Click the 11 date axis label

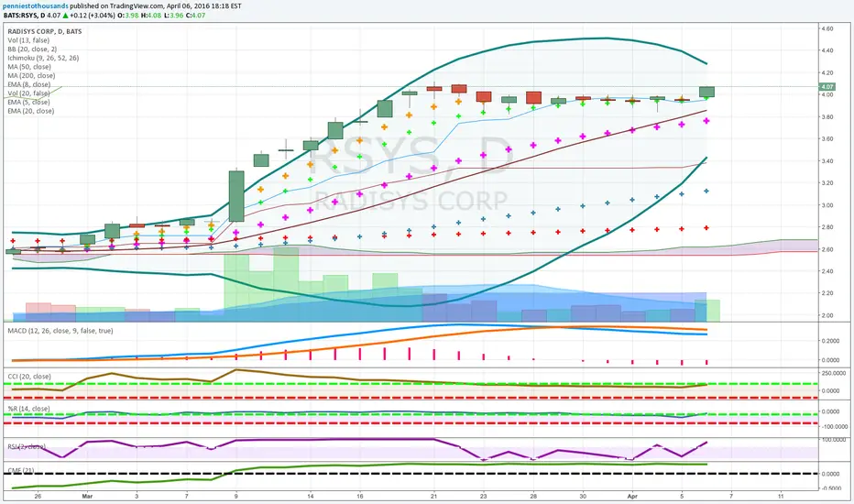coord(781,497)
